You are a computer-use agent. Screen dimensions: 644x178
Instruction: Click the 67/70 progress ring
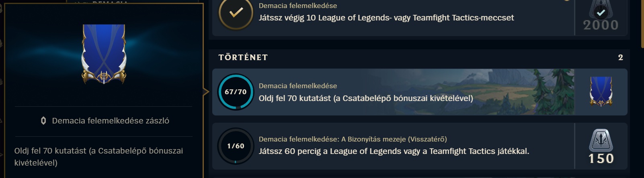236,92
